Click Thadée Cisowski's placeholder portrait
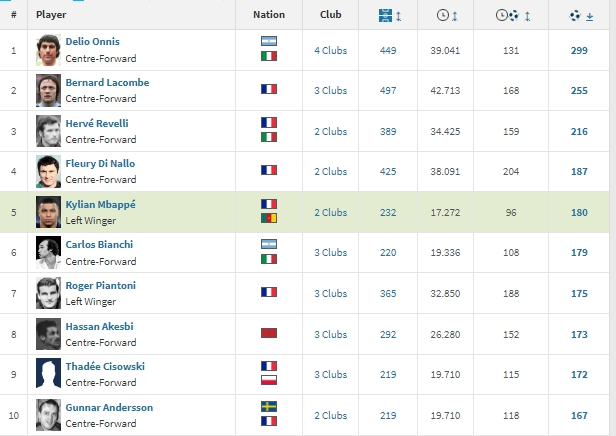The height and width of the screenshot is (436, 616). click(x=48, y=374)
